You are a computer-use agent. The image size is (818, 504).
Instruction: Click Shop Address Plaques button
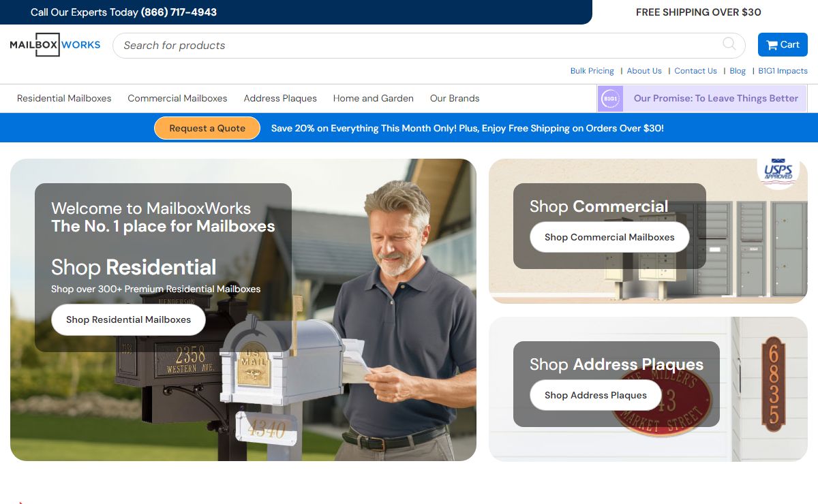coord(596,395)
